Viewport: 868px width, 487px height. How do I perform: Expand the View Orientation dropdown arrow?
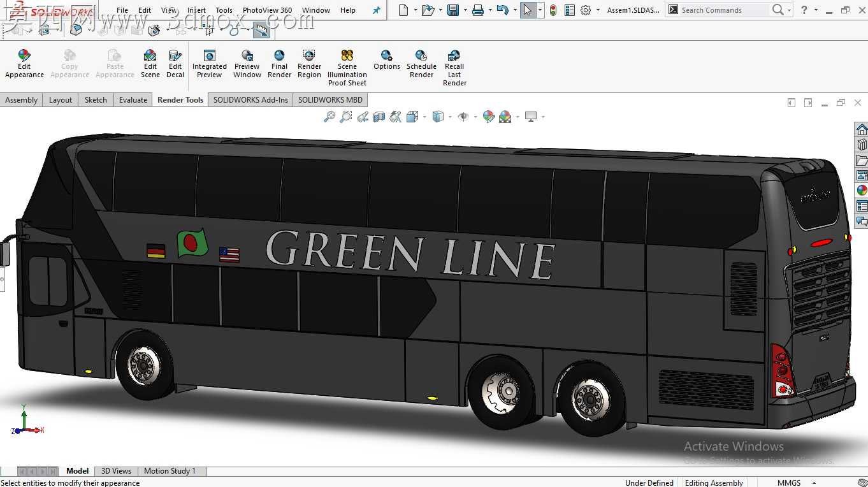[x=424, y=117]
